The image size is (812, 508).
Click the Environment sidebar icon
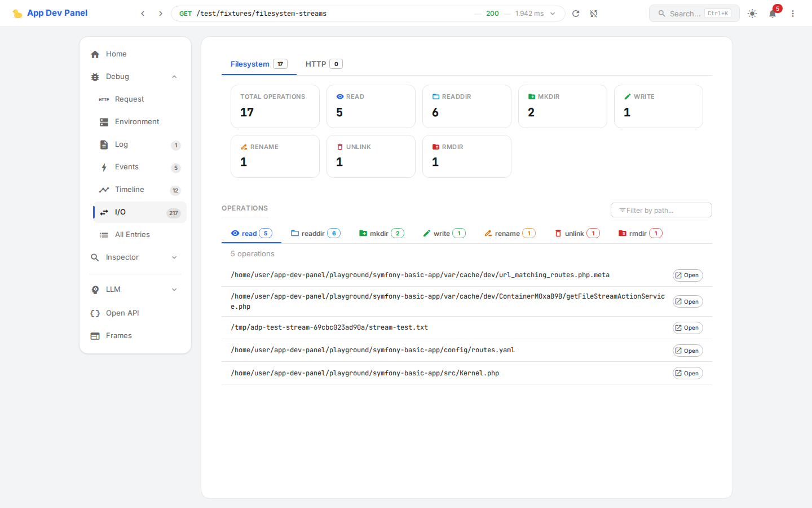(104, 121)
